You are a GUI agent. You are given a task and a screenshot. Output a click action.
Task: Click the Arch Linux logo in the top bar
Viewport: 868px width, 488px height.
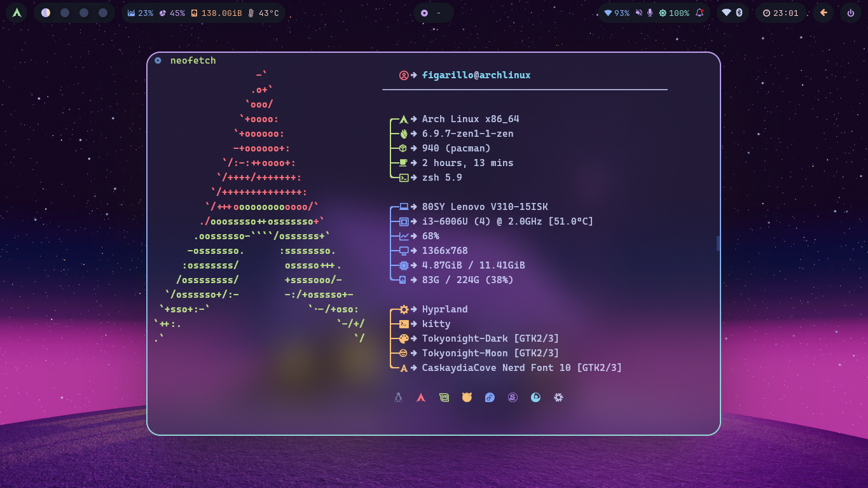click(15, 12)
